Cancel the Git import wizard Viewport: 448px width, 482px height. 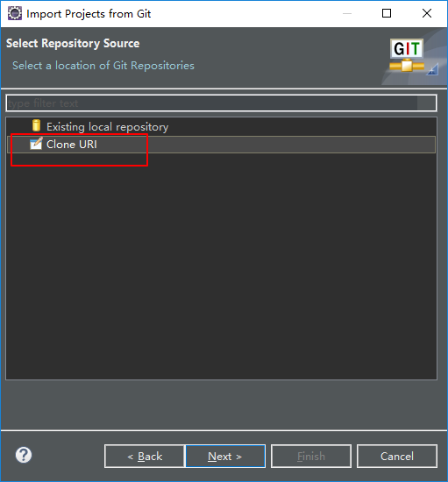[397, 457]
